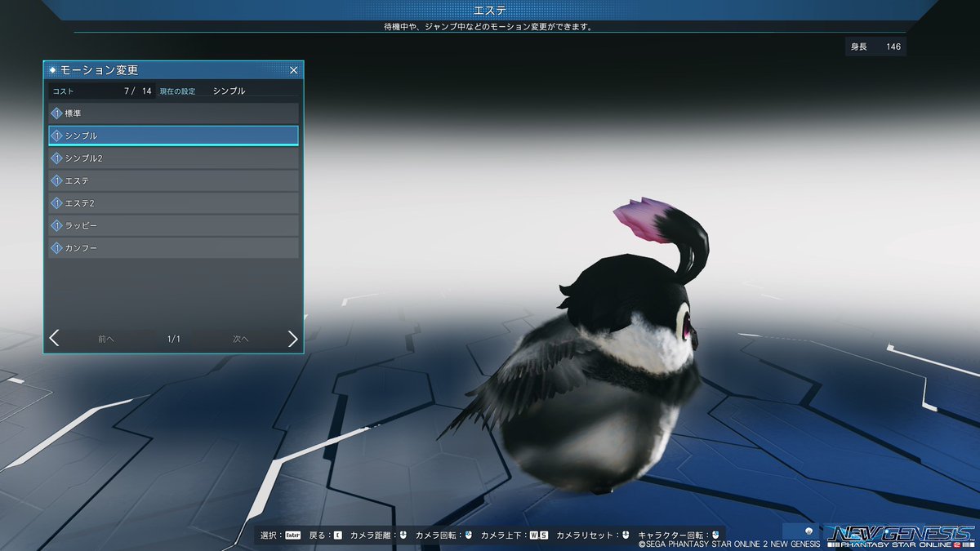The width and height of the screenshot is (980, 551).
Task: Select the カンフー motion row
Action: point(174,247)
